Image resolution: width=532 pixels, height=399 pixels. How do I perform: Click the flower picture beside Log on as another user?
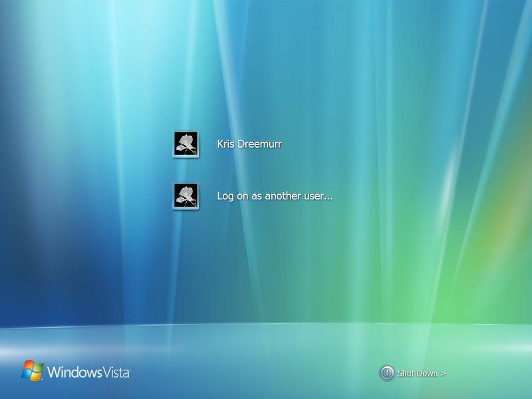(x=186, y=196)
